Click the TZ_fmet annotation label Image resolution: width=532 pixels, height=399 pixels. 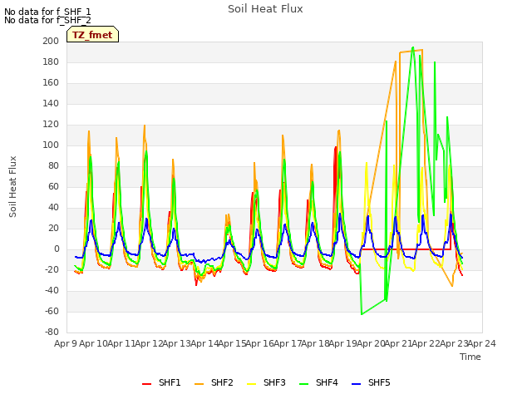click(x=92, y=35)
